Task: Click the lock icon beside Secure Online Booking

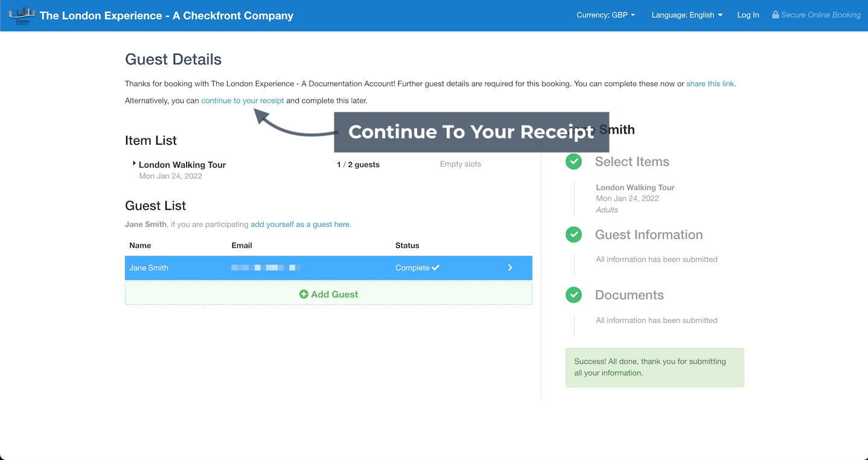Action: pyautogui.click(x=775, y=14)
